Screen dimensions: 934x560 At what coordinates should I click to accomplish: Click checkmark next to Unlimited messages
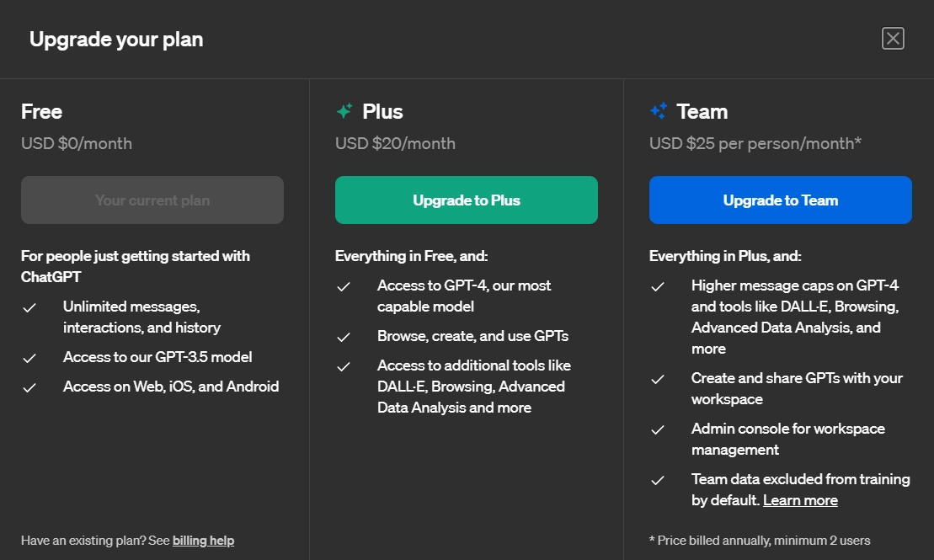point(29,307)
